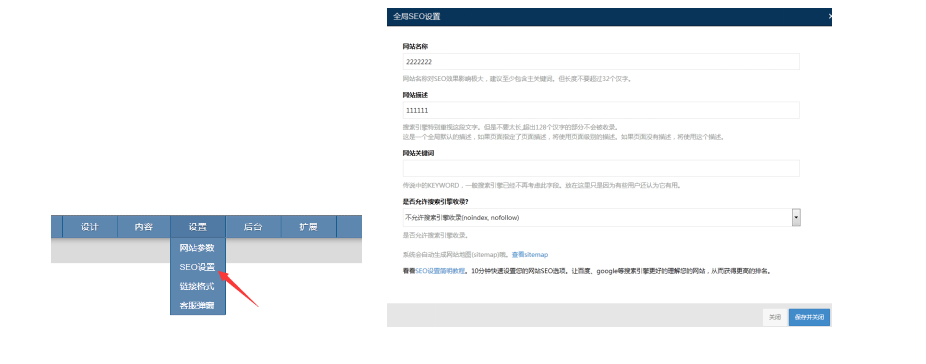Click the 网站描述 field label

click(415, 95)
